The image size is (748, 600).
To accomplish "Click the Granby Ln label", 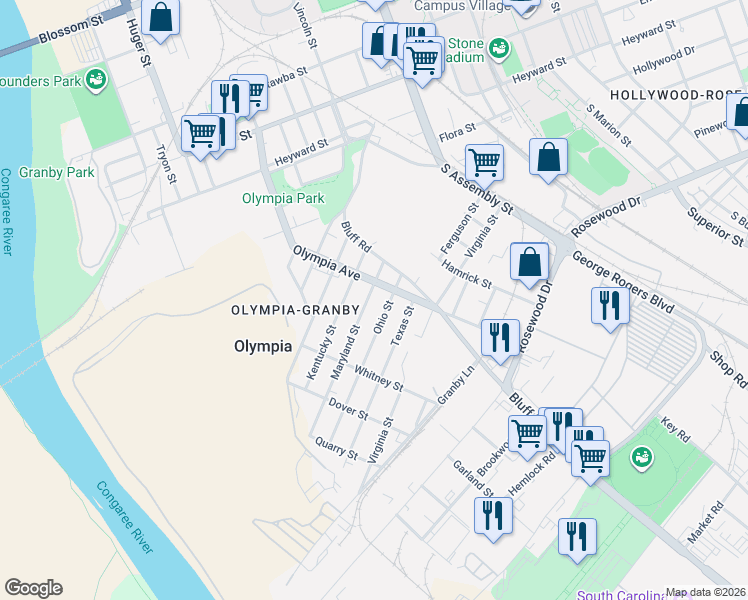I will coord(457,385).
